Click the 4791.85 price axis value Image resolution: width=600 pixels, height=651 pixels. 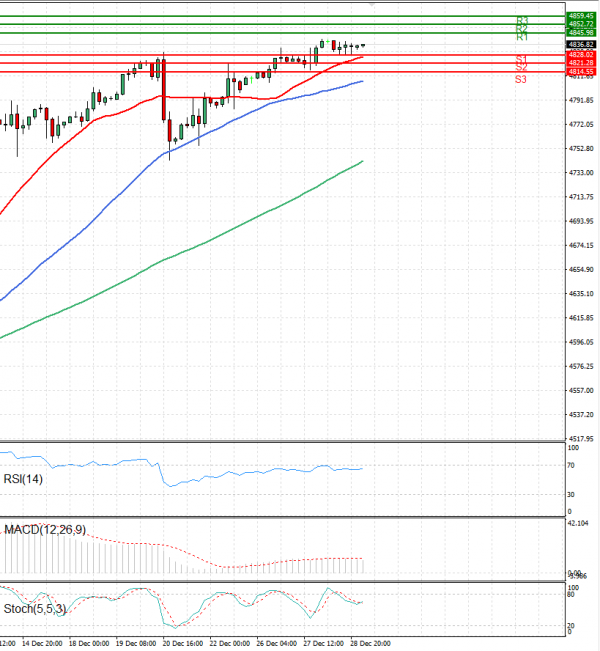[x=581, y=100]
